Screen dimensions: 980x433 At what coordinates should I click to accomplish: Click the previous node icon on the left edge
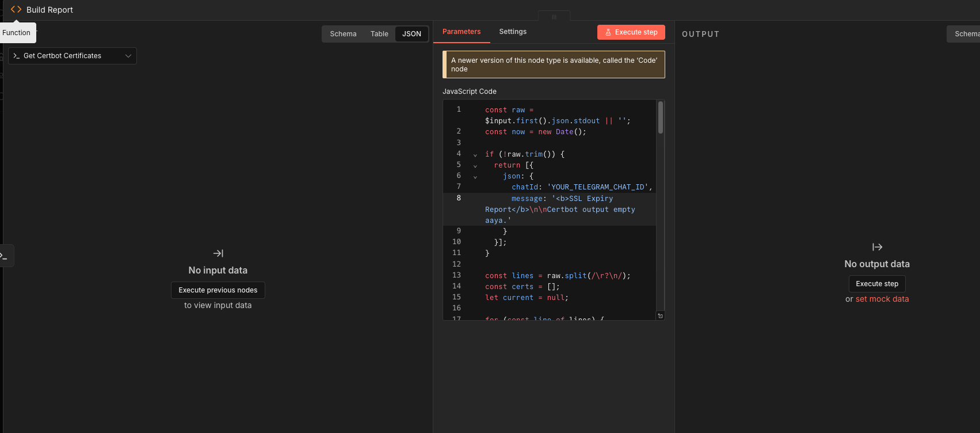5,256
